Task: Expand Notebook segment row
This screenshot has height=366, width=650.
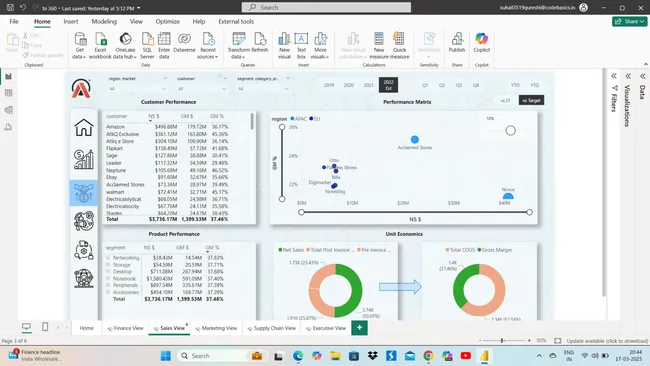Action: (x=108, y=279)
